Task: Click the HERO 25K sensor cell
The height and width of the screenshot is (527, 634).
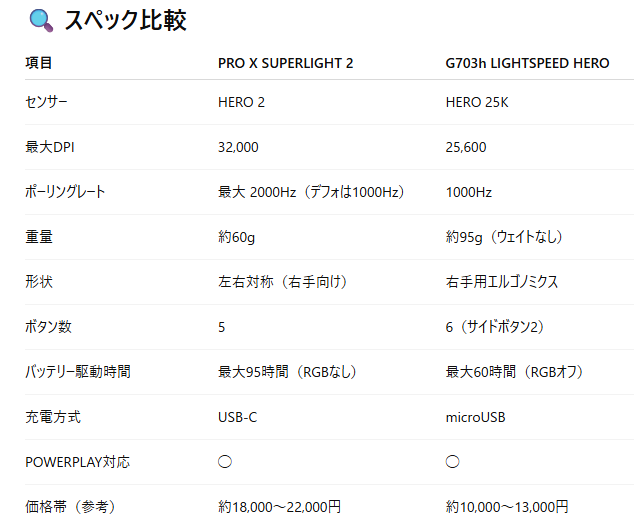Action: coord(477,102)
